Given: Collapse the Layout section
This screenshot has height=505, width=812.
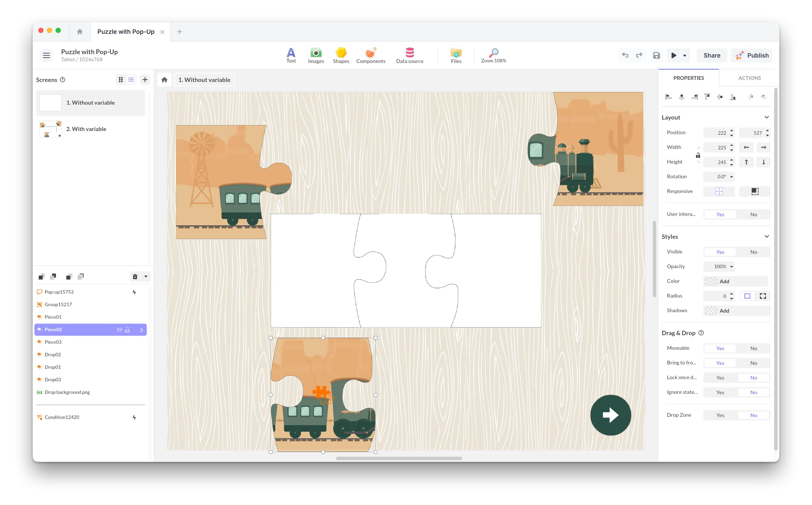Looking at the screenshot, I should point(766,117).
